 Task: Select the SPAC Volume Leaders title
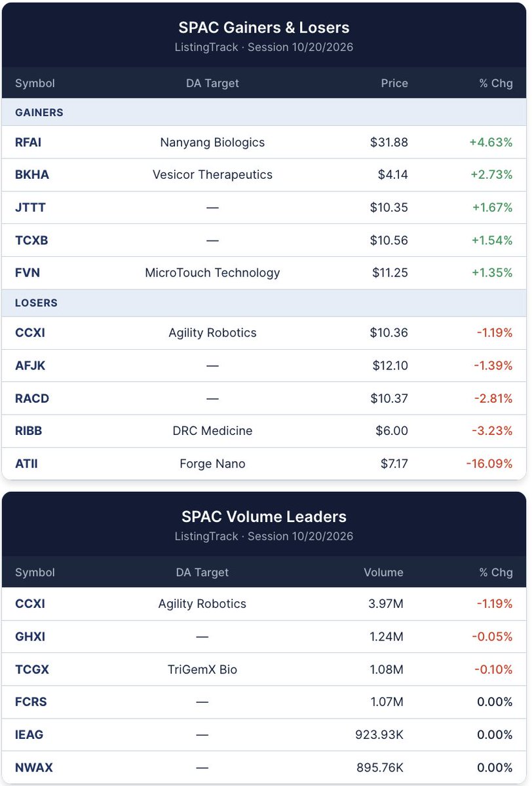click(264, 516)
